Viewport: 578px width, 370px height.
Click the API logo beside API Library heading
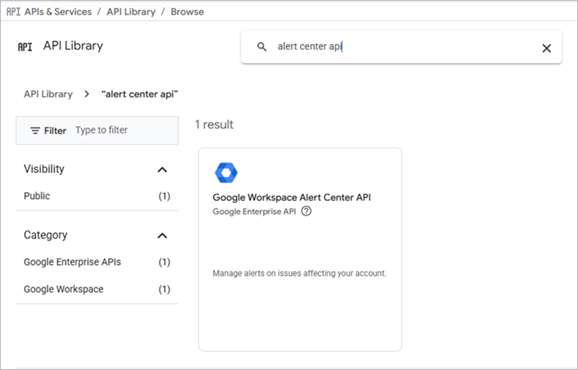pyautogui.click(x=25, y=47)
